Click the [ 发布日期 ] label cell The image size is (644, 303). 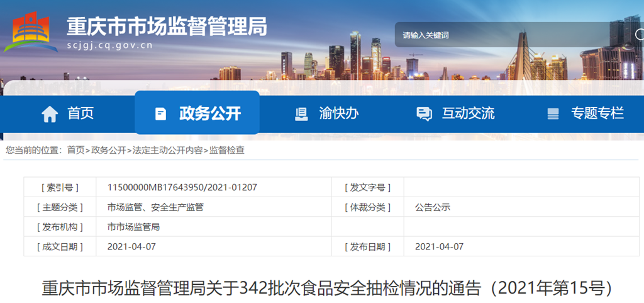(x=367, y=247)
